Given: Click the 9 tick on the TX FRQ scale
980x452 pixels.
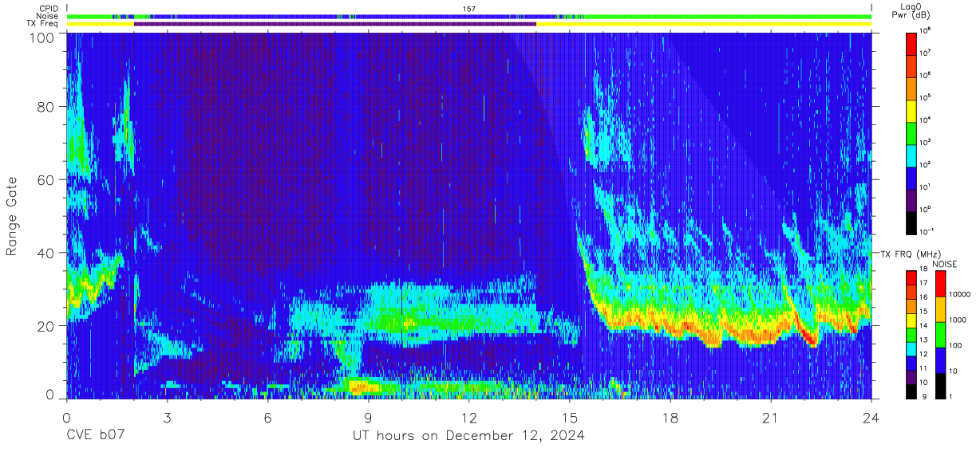Looking at the screenshot, I should (x=923, y=398).
